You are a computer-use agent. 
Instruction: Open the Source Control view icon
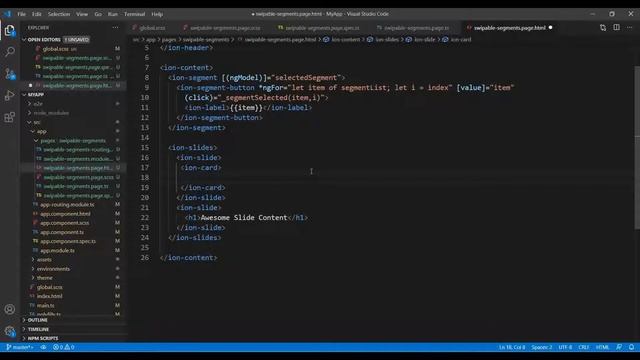[9, 74]
